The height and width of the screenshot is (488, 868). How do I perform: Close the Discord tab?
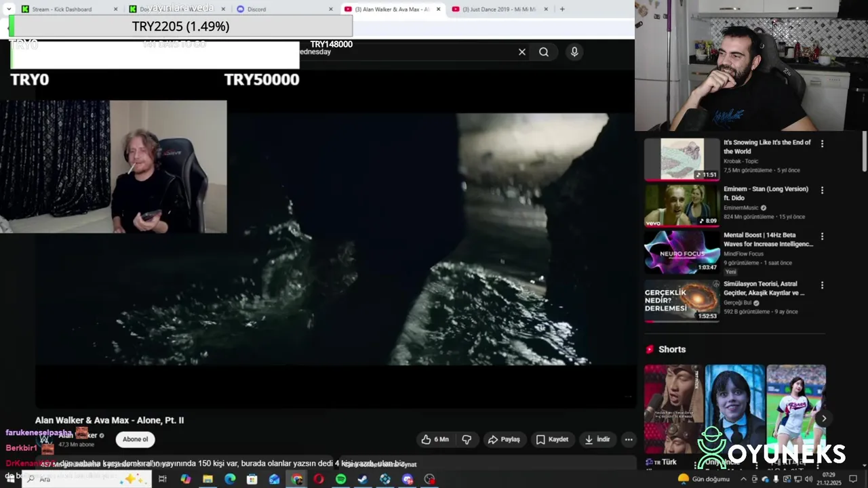tap(331, 9)
